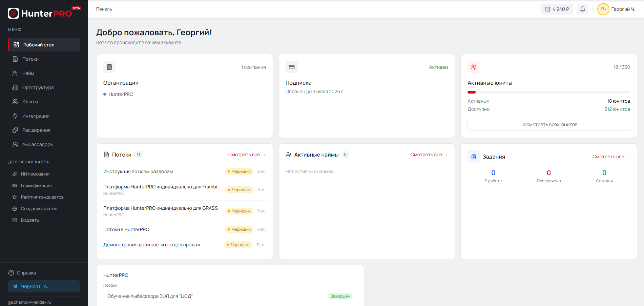Viewport: 644px width, 306px height.
Task: Open Найм section in sidebar
Action: coord(44,73)
